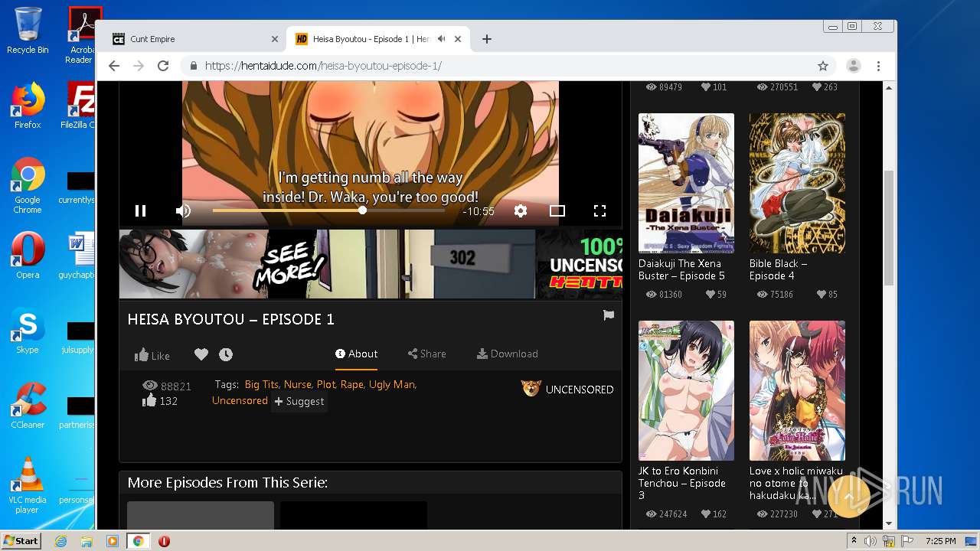Open the Acrobat Reader desktop shortcut
The height and width of the screenshot is (551, 980).
click(80, 35)
